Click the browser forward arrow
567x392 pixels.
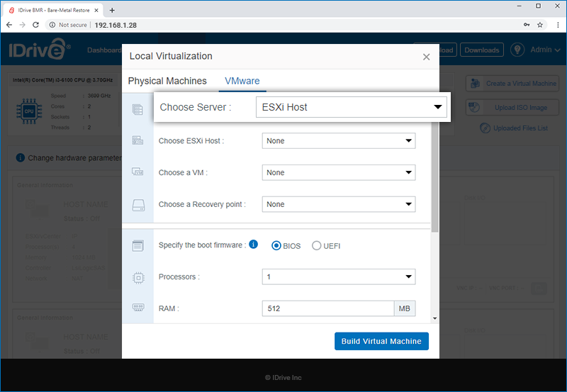23,25
